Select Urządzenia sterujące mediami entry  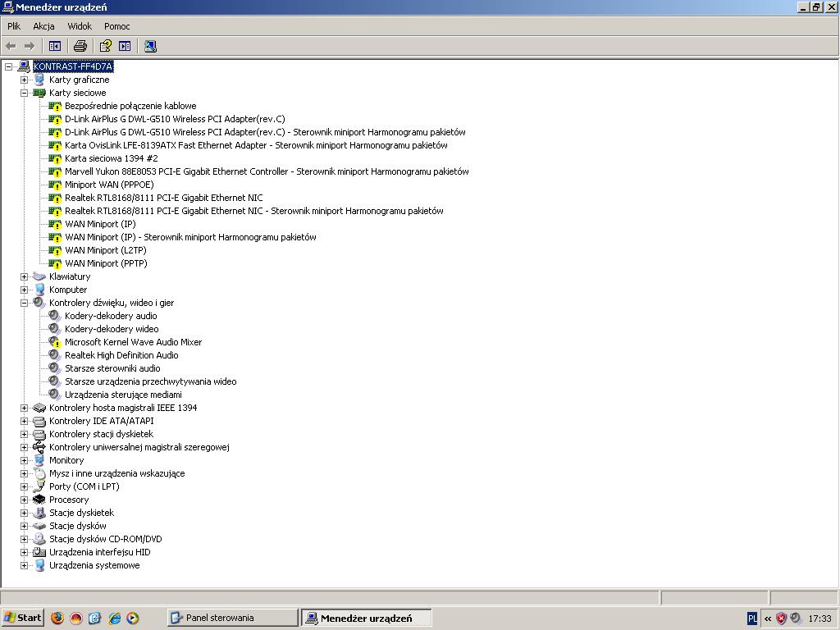coord(123,395)
